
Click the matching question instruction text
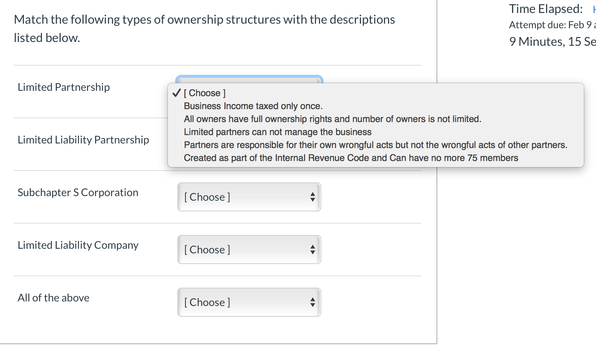[x=204, y=28]
